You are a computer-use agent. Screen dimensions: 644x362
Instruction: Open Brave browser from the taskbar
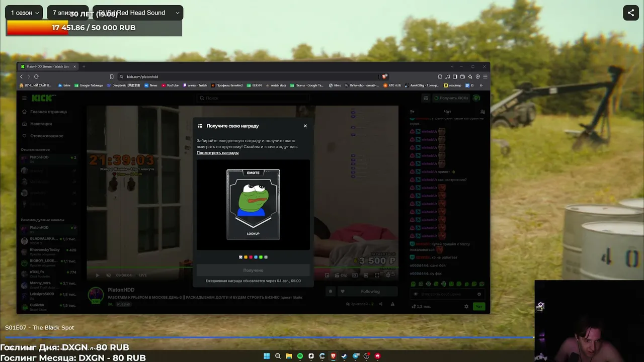pyautogui.click(x=333, y=356)
